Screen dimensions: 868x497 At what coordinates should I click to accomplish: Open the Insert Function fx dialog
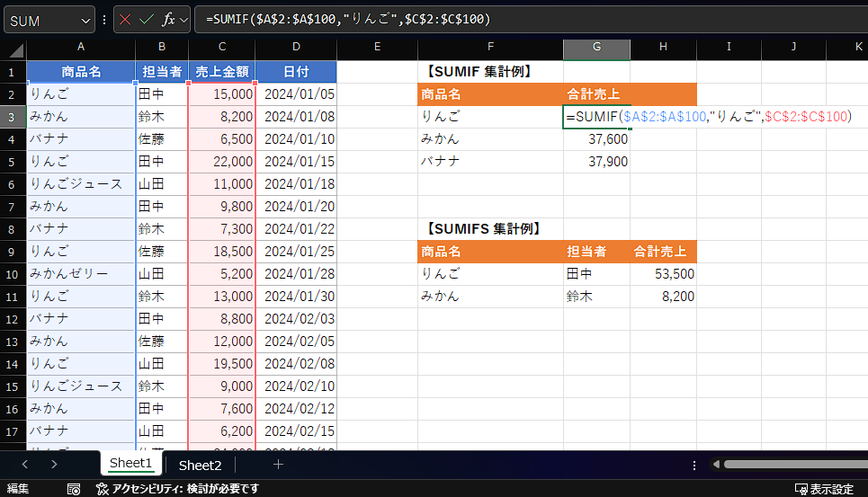pyautogui.click(x=168, y=20)
